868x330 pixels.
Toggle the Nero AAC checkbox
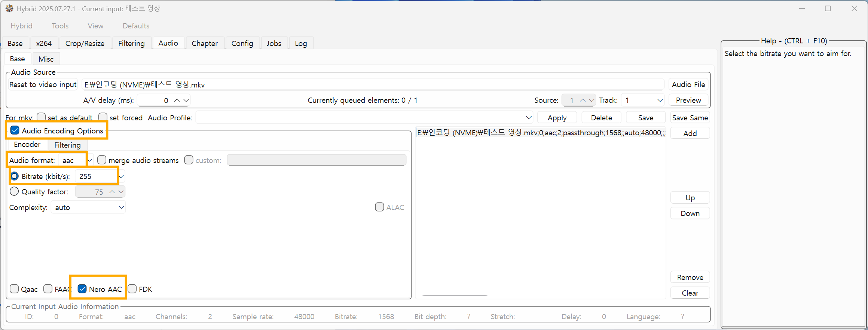[x=82, y=289]
